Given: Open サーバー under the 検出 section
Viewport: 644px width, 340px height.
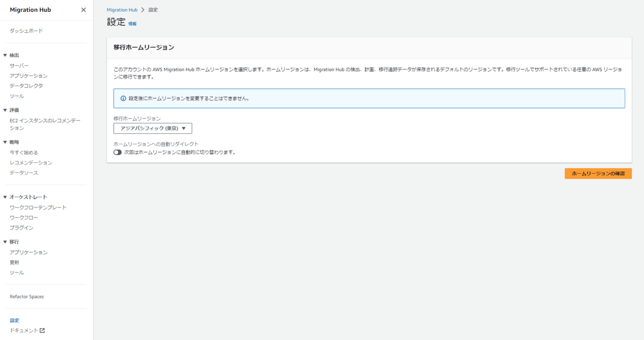Looking at the screenshot, I should (18, 65).
